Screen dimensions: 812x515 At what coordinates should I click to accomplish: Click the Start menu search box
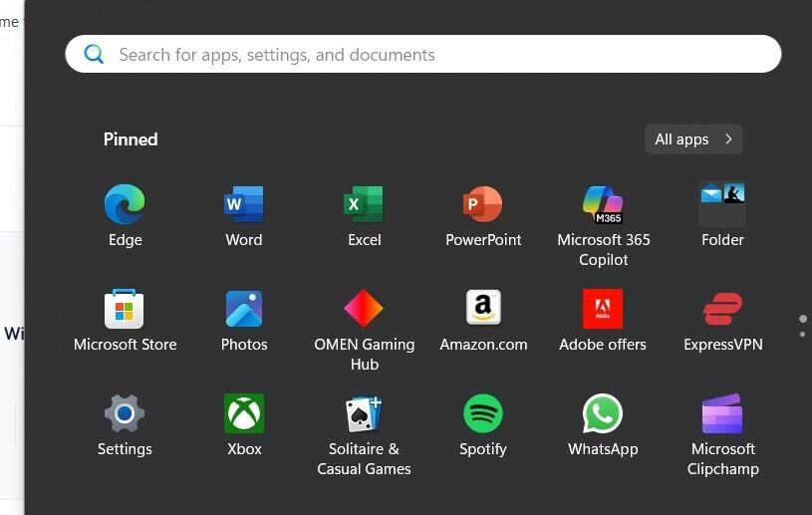click(423, 54)
